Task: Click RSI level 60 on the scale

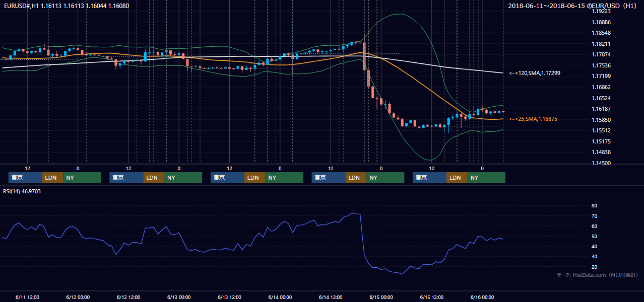Action: [594, 226]
